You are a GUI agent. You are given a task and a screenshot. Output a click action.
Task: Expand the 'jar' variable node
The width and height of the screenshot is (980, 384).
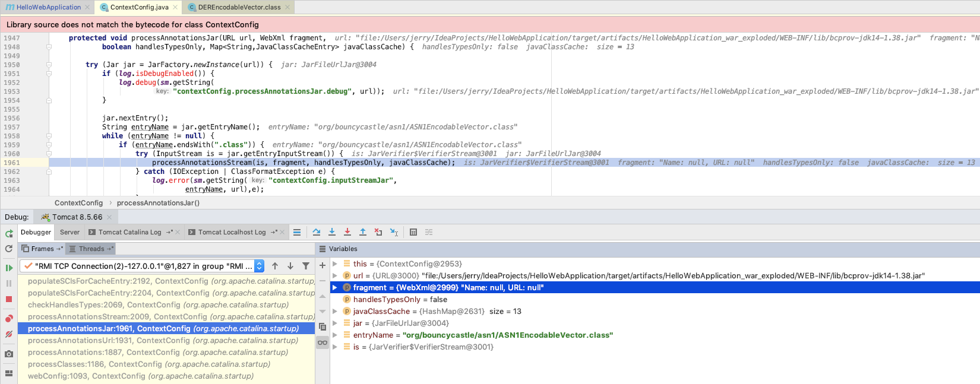tap(335, 323)
